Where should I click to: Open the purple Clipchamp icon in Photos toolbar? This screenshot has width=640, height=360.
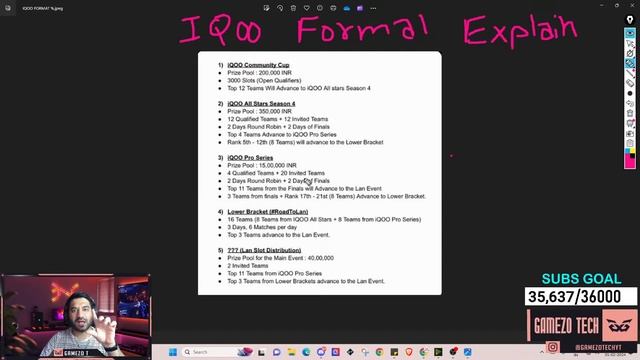[360, 8]
